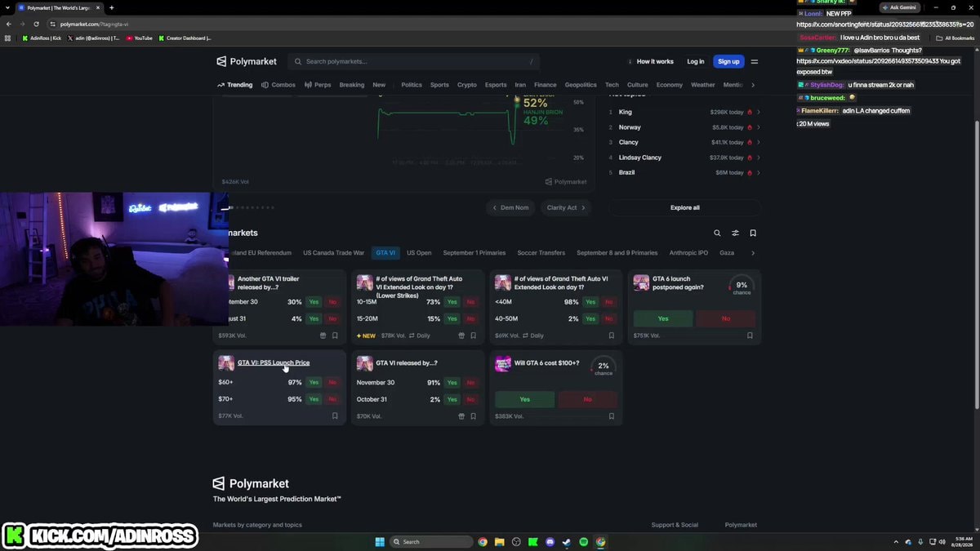The height and width of the screenshot is (551, 980).
Task: Open 'How it works' in the header
Action: pos(651,61)
